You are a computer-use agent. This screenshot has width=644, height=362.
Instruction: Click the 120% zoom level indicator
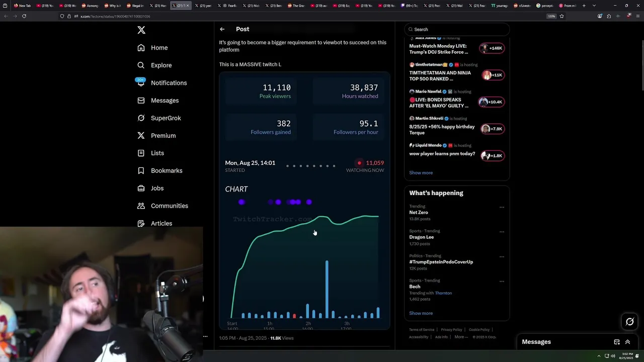click(551, 16)
